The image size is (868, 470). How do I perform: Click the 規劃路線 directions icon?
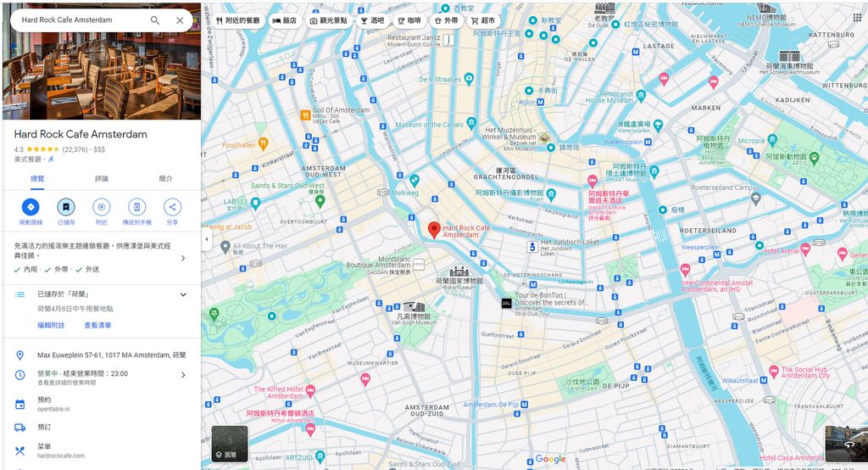pyautogui.click(x=31, y=207)
